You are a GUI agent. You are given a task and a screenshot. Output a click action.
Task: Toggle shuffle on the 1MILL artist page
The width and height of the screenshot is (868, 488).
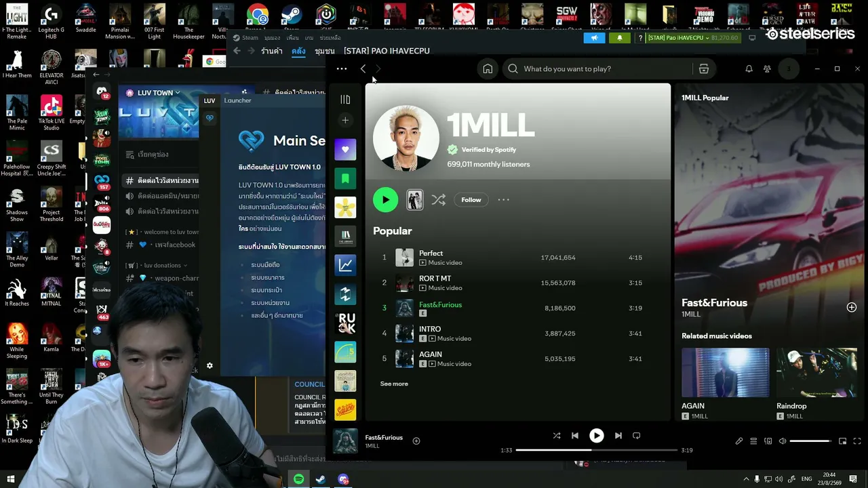click(439, 200)
